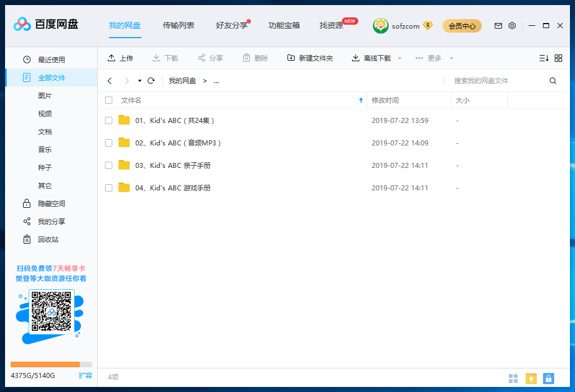Refresh the file list

(151, 81)
